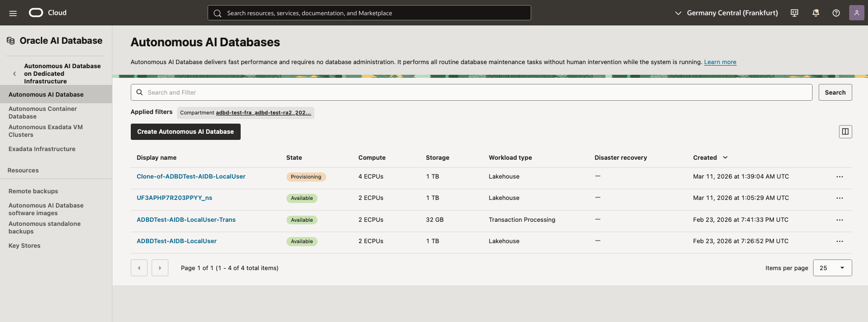The height and width of the screenshot is (322, 868).
Task: Click the Provisioning status badge
Action: click(306, 177)
